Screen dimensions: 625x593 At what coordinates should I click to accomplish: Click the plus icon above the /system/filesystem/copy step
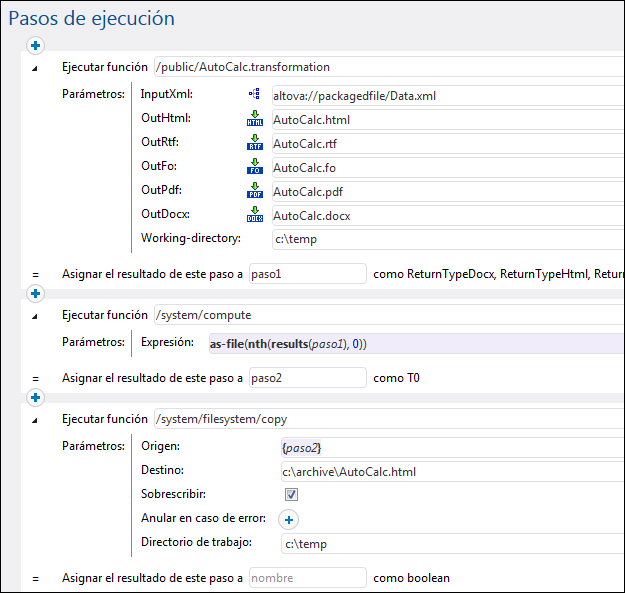click(x=36, y=397)
